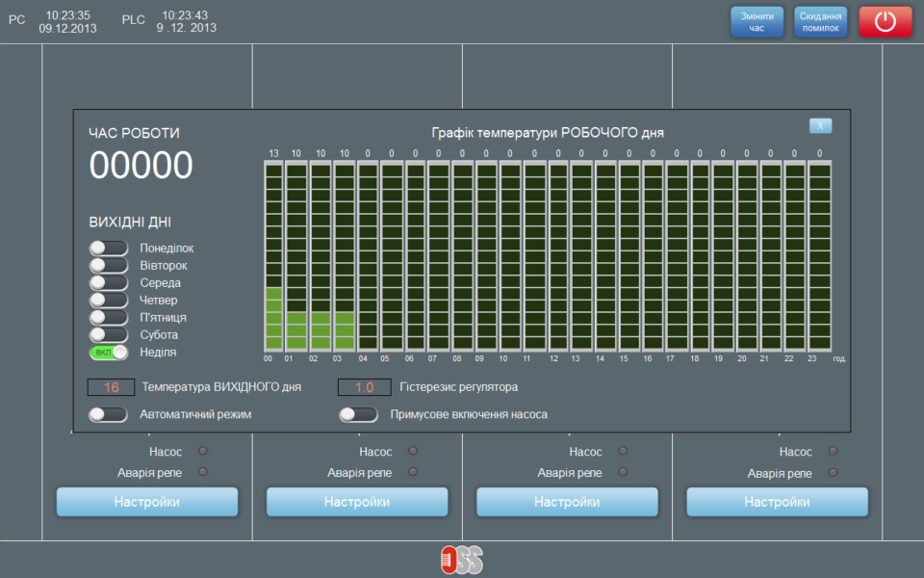Click the Аварія реле indicator in last column
The image size is (924, 578).
point(833,472)
